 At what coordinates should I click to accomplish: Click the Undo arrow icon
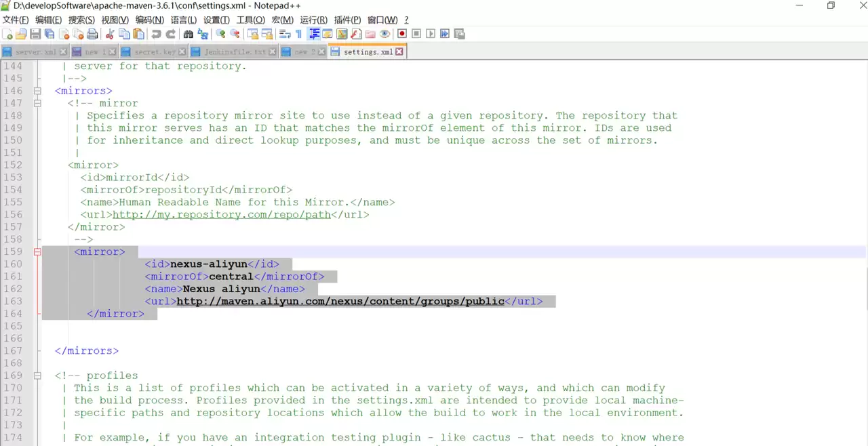(x=156, y=34)
